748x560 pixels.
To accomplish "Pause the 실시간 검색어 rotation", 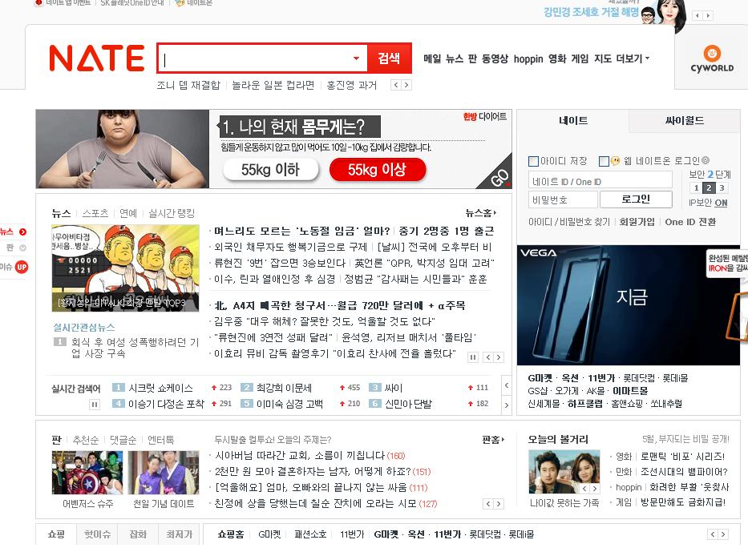I will [95, 405].
